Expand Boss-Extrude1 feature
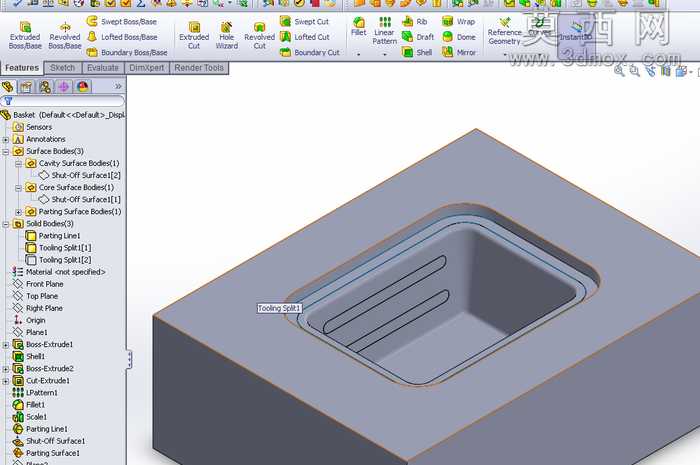Image resolution: width=700 pixels, height=465 pixels. (x=6, y=345)
